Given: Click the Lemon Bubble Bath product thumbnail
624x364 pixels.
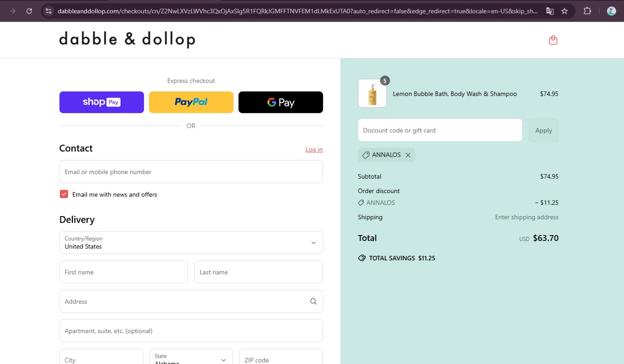Looking at the screenshot, I should tap(372, 93).
